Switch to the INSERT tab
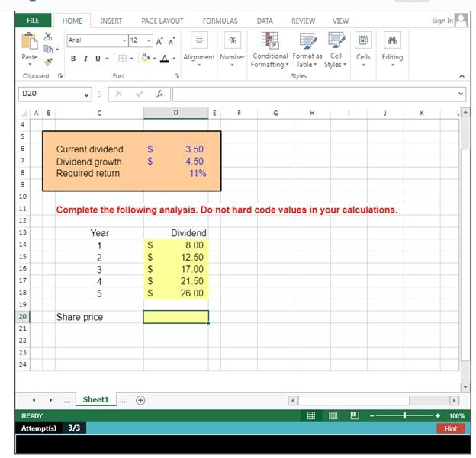 (x=111, y=21)
